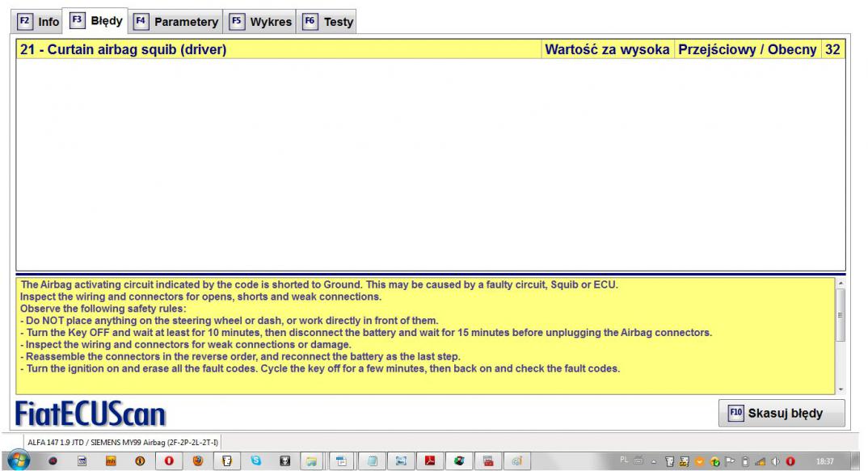The image size is (868, 471).
Task: Open network signal tray icon
Action: (x=760, y=461)
